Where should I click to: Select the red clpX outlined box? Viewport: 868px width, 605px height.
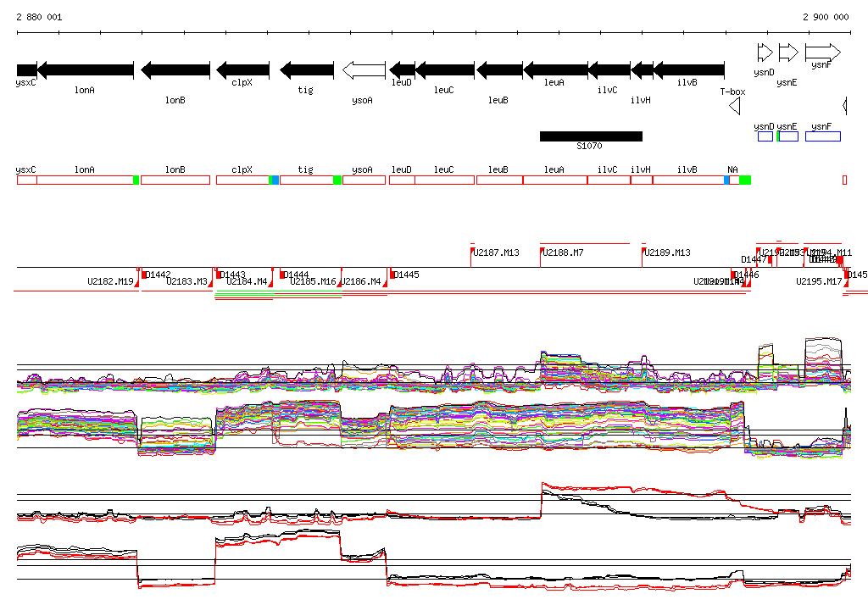pyautogui.click(x=242, y=180)
